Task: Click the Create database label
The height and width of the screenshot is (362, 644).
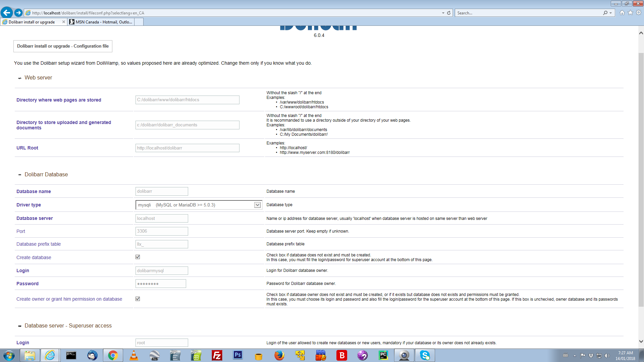Action: coord(34,257)
